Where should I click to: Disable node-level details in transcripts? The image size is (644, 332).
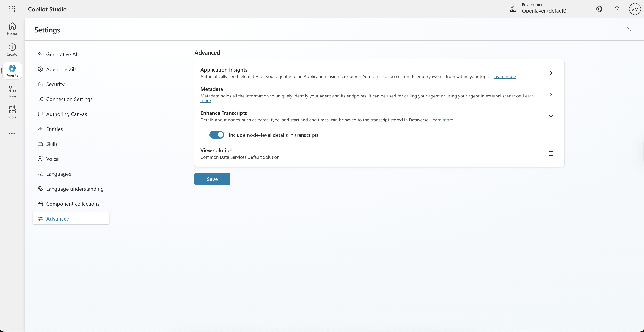(x=216, y=135)
